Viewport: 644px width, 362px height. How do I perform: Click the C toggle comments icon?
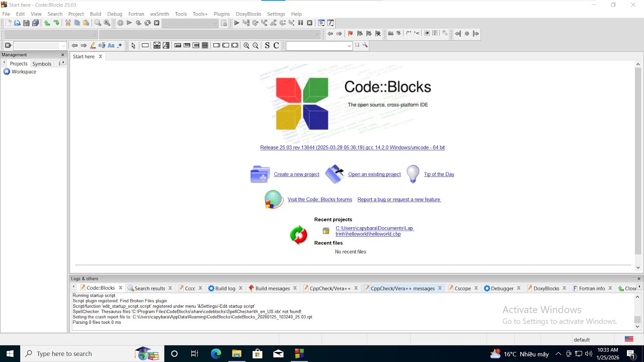(276, 46)
